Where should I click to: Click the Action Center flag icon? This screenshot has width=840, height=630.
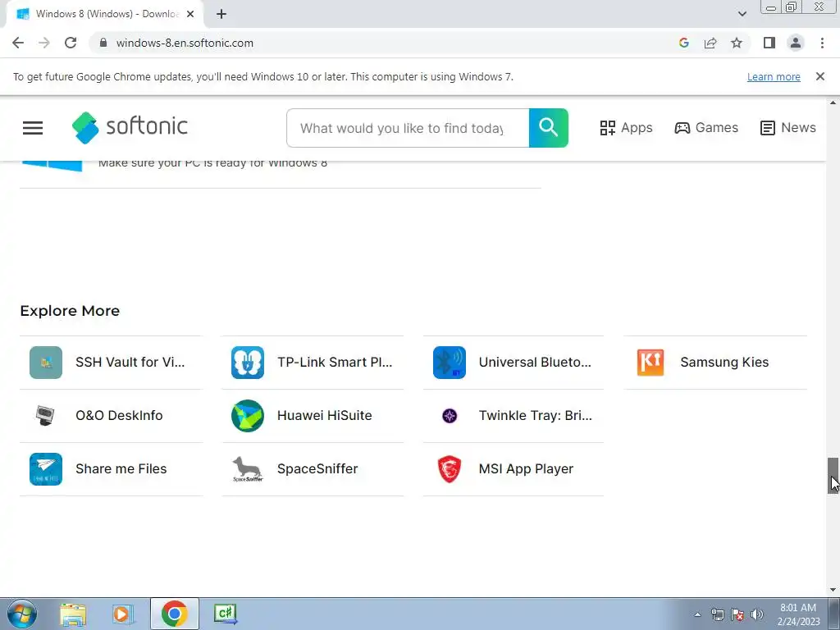(x=737, y=614)
